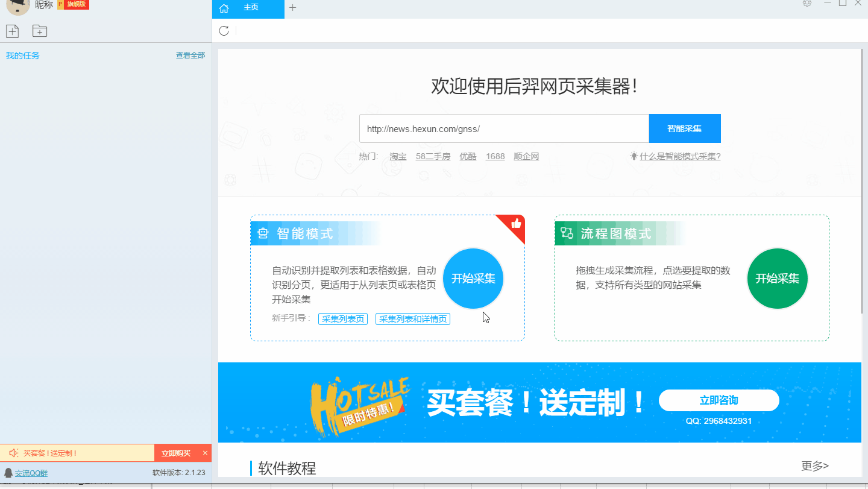
Task: Click the QQ penguin icon
Action: click(8, 473)
